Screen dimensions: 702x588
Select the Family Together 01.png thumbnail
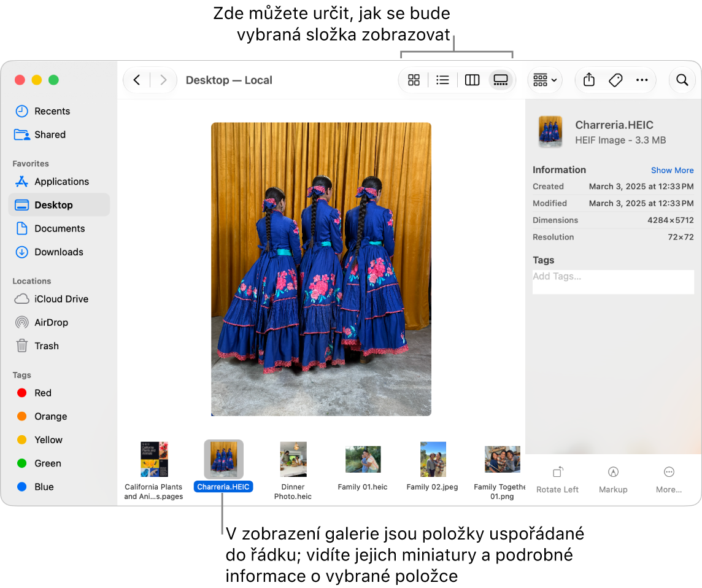503,459
